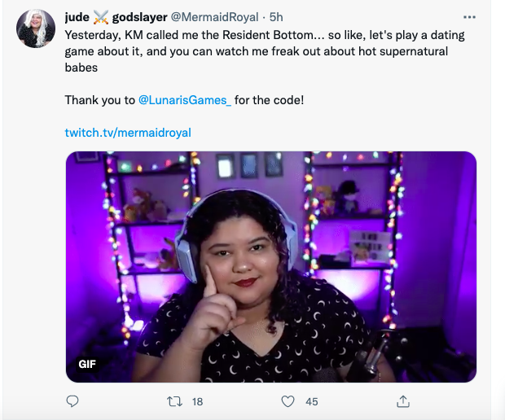Screen dimensions: 505x420
Task: Open the tweet's three-dot more menu
Action: (469, 16)
